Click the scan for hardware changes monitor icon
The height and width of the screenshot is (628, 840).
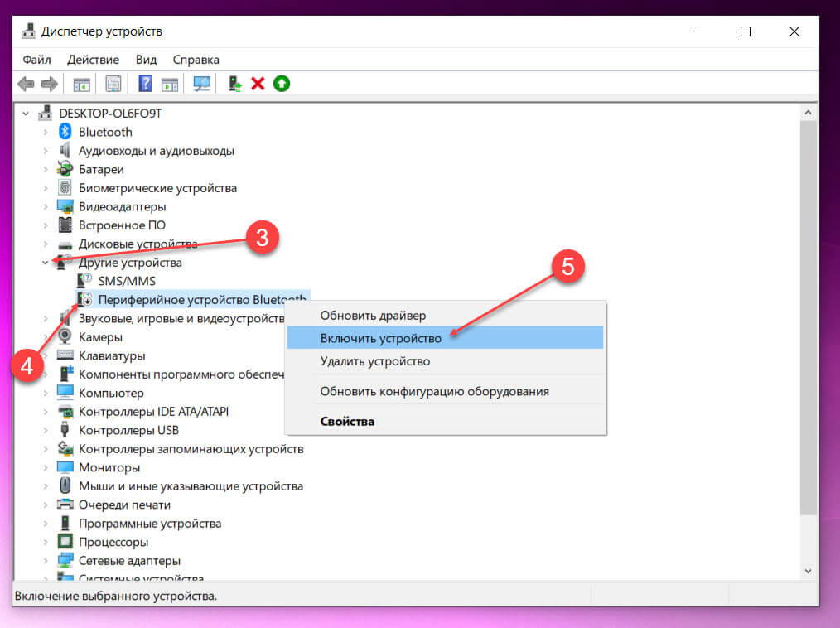tap(202, 84)
